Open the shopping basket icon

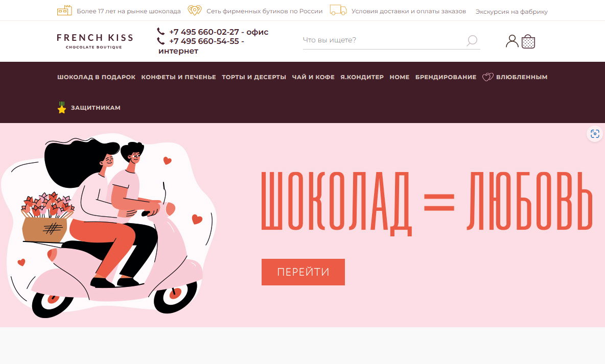528,41
